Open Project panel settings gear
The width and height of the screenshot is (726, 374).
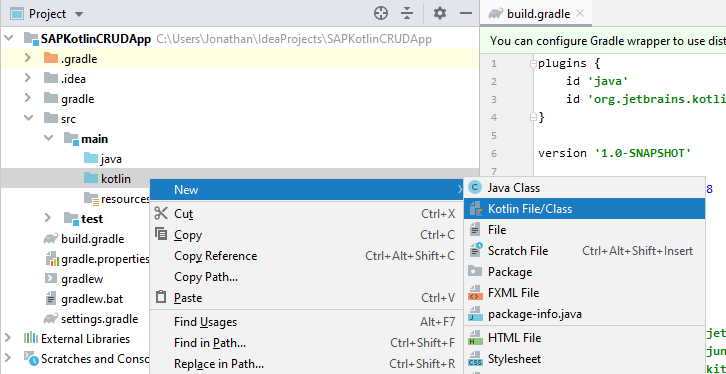click(439, 13)
